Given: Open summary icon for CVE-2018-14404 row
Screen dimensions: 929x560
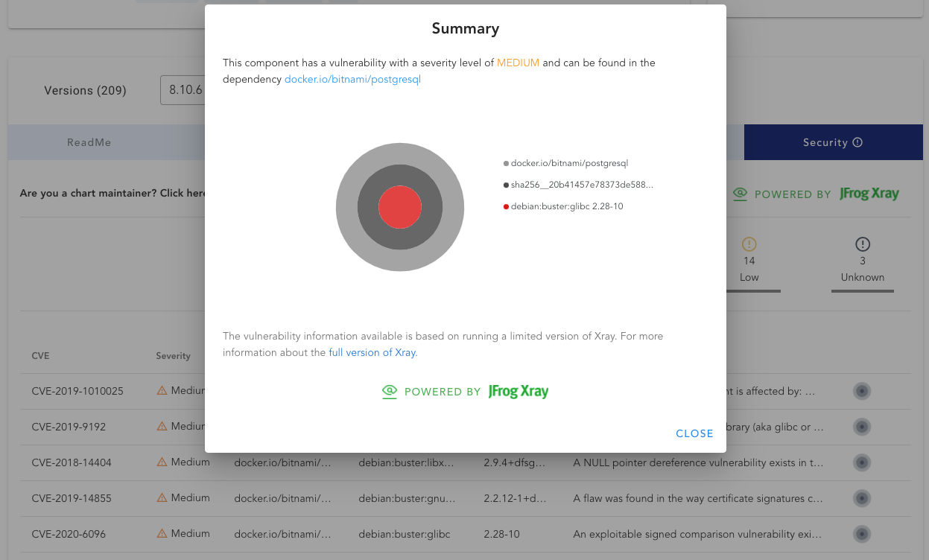Looking at the screenshot, I should tap(862, 462).
